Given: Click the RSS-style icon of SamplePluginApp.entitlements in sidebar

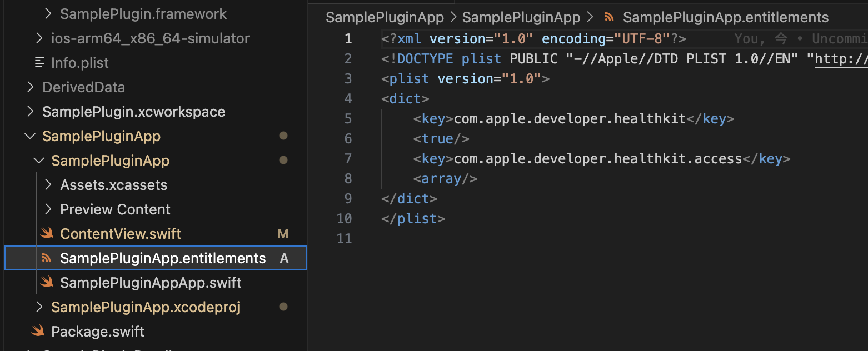Looking at the screenshot, I should click(47, 258).
